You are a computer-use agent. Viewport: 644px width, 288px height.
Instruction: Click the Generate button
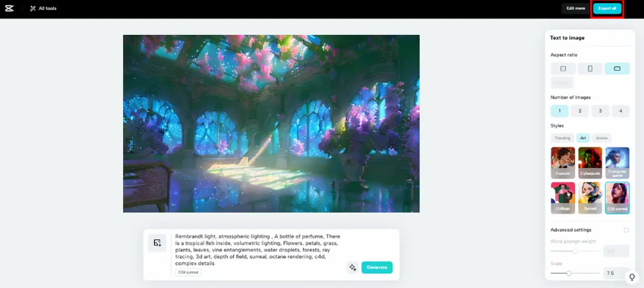[x=377, y=267]
